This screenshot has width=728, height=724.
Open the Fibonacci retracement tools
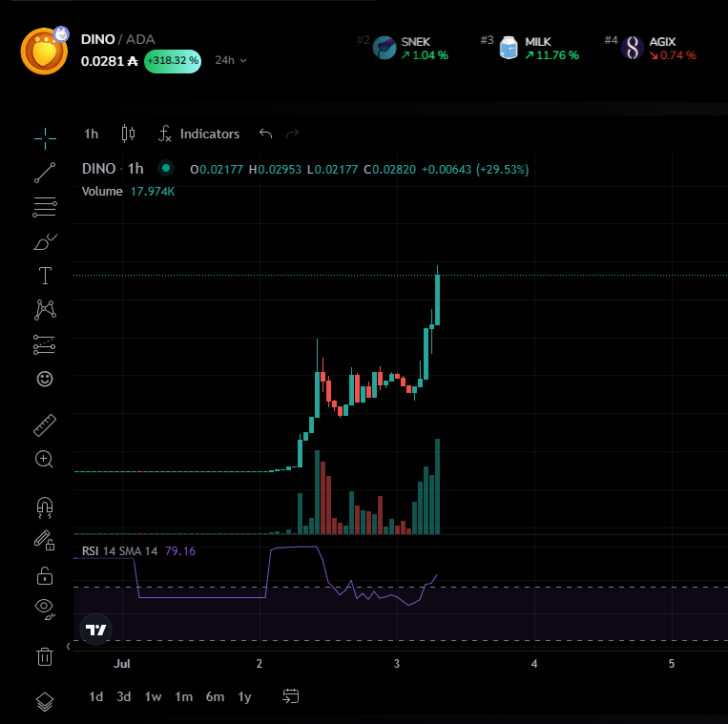(x=45, y=207)
